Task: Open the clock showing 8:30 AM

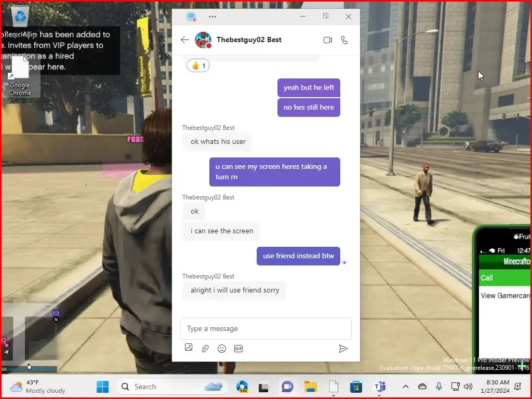Action: pos(495,387)
